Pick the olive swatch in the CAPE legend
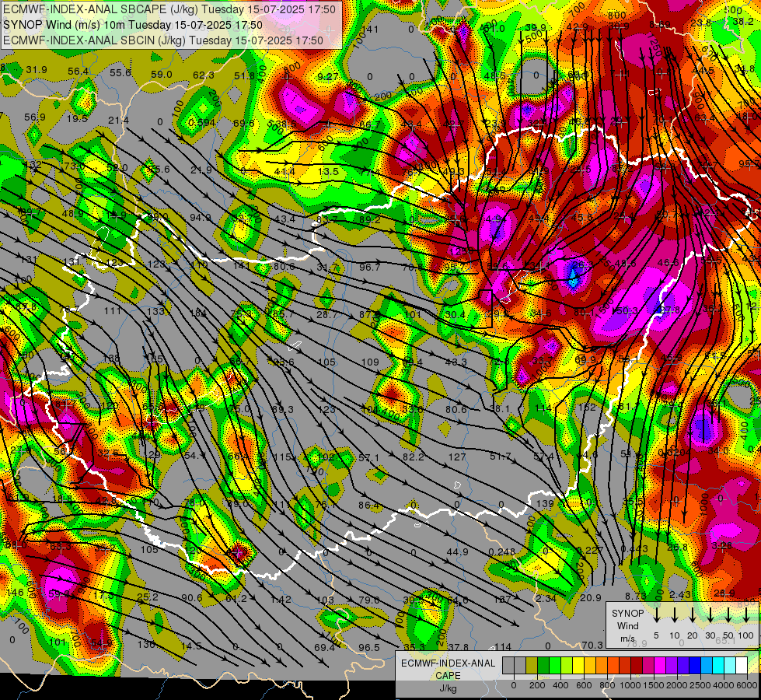 click(x=532, y=666)
